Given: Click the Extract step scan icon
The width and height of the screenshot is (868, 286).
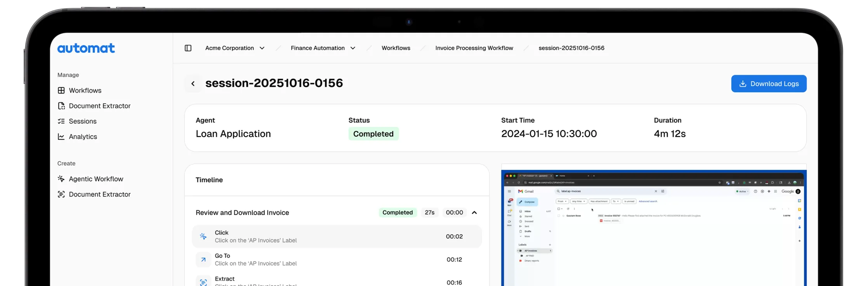Looking at the screenshot, I should [x=203, y=282].
